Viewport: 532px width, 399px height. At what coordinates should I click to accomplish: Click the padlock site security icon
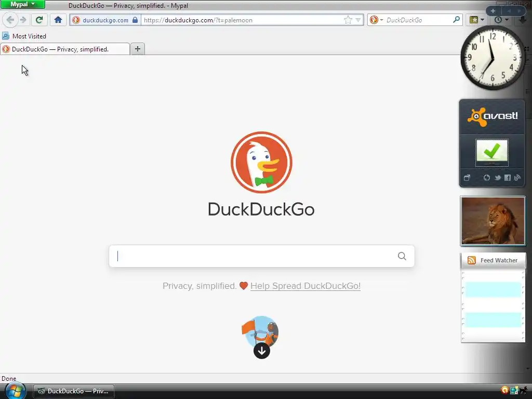tap(135, 20)
